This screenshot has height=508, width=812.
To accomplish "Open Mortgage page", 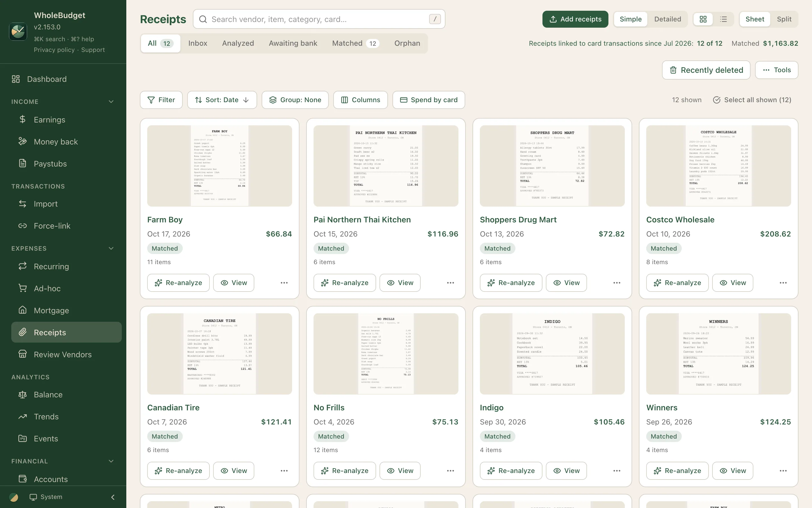I will (67, 310).
